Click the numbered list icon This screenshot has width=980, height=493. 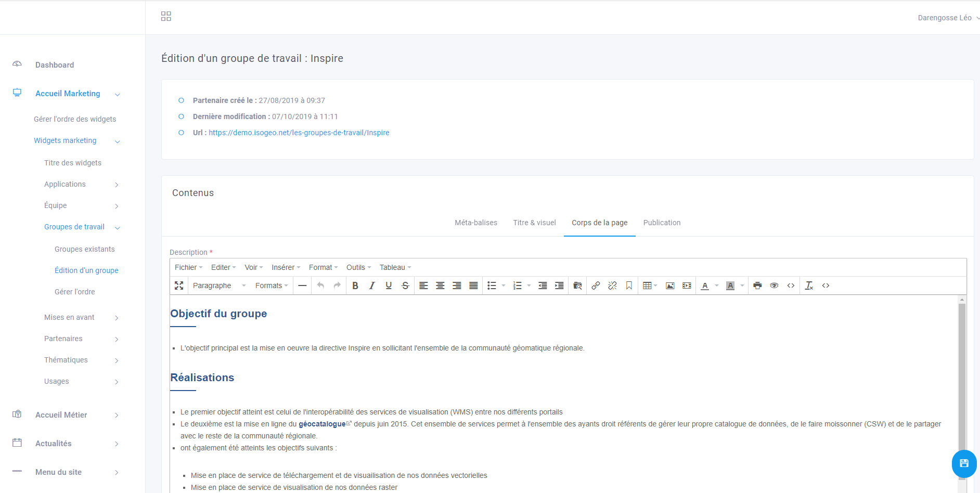click(x=517, y=286)
